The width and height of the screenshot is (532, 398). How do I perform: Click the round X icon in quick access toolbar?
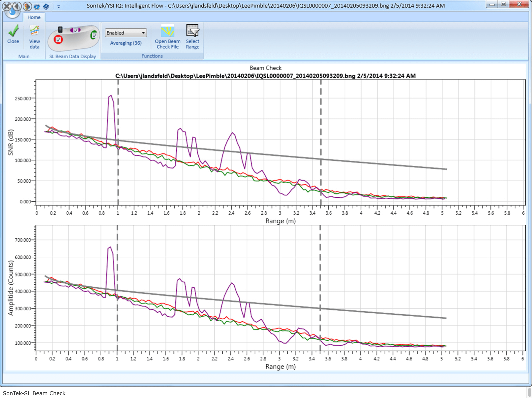(7, 6)
